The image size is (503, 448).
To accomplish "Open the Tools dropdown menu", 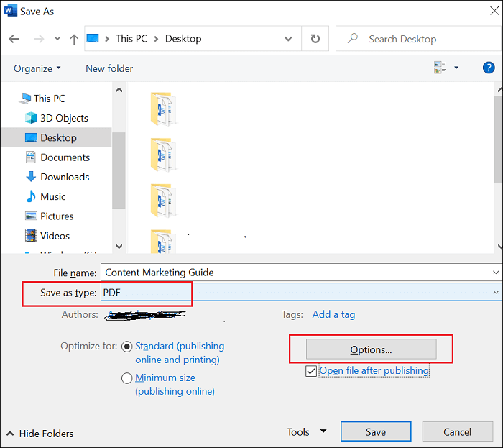I will (307, 432).
